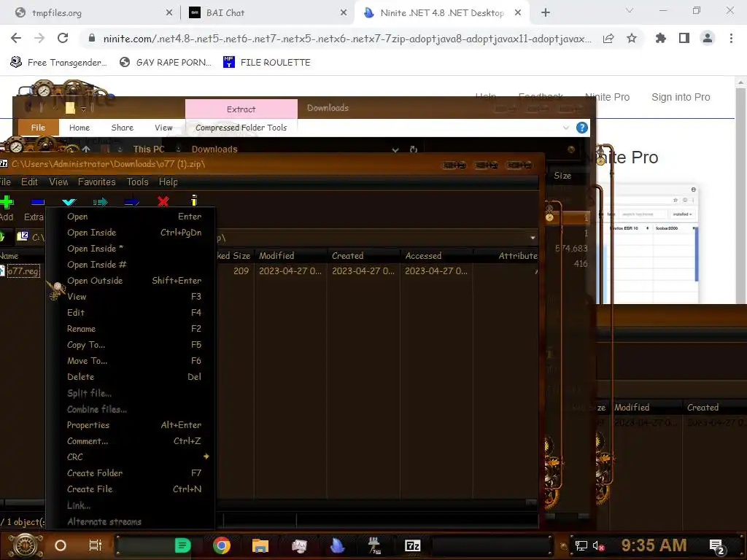747x560 pixels.
Task: Choose Rename from the menu
Action: pyautogui.click(x=130, y=329)
